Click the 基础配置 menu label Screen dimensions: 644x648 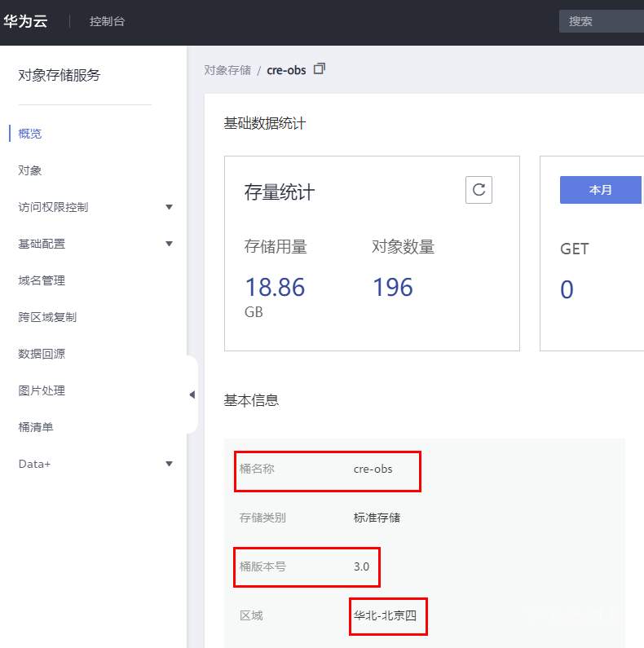click(x=42, y=244)
